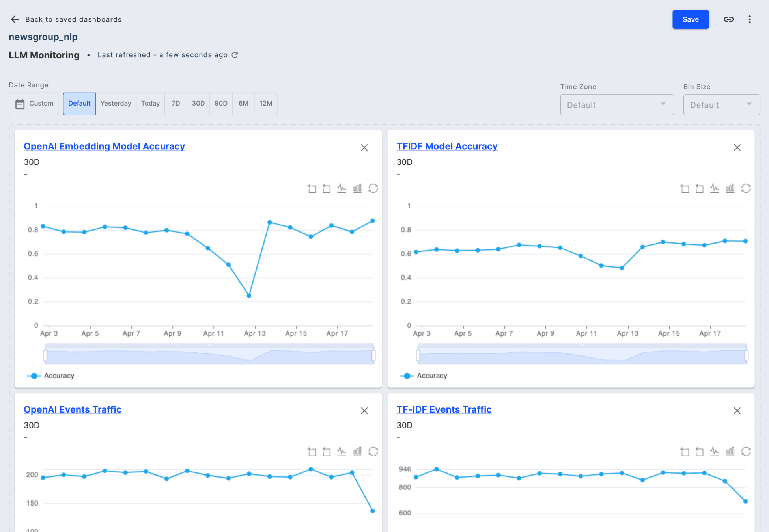The image size is (769, 532).
Task: Select line chart view on OpenAI Events Traffic
Action: pyautogui.click(x=342, y=452)
